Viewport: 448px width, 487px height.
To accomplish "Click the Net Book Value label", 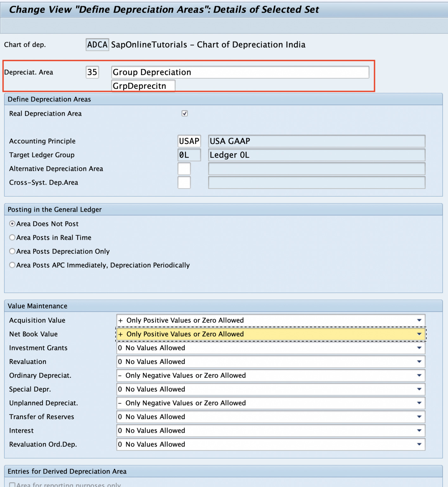I will 34,334.
